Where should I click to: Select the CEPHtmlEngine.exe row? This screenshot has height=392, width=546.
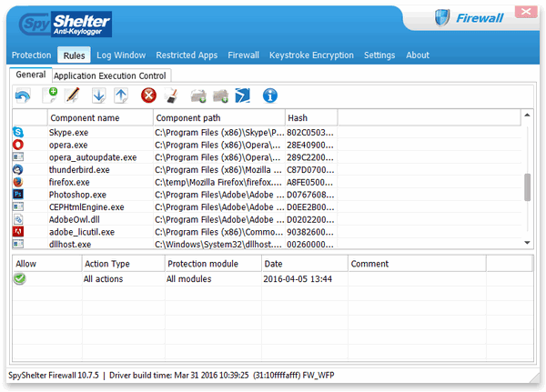click(267, 207)
